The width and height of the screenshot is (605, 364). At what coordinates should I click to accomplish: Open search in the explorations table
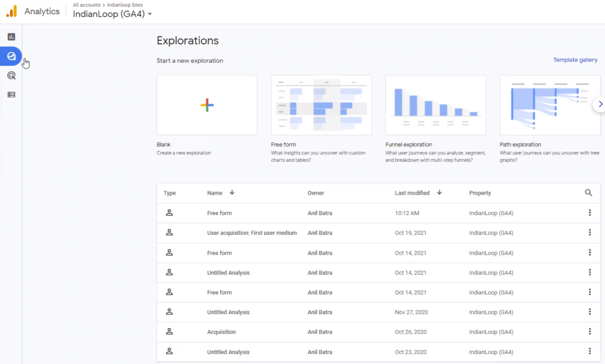(x=588, y=192)
